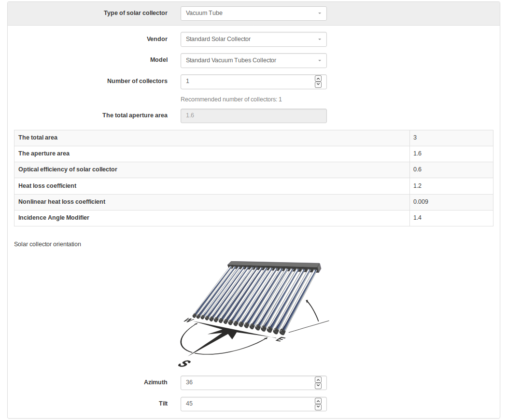Click the 'Type of solar collector' label
Image resolution: width=507 pixels, height=420 pixels.
(136, 13)
